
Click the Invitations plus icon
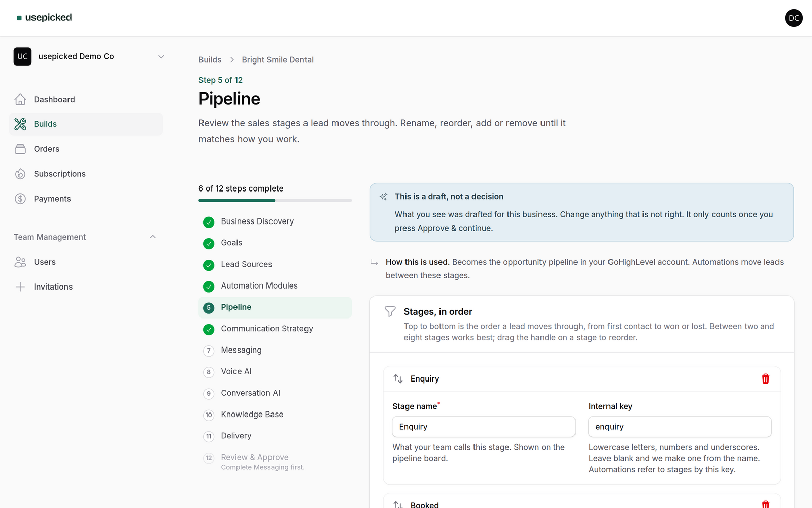[20, 287]
